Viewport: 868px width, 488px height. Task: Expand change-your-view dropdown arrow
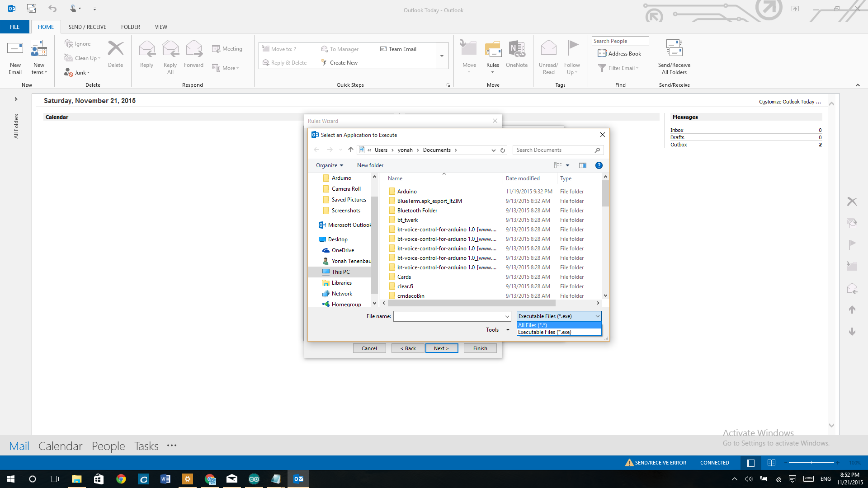[x=567, y=165]
